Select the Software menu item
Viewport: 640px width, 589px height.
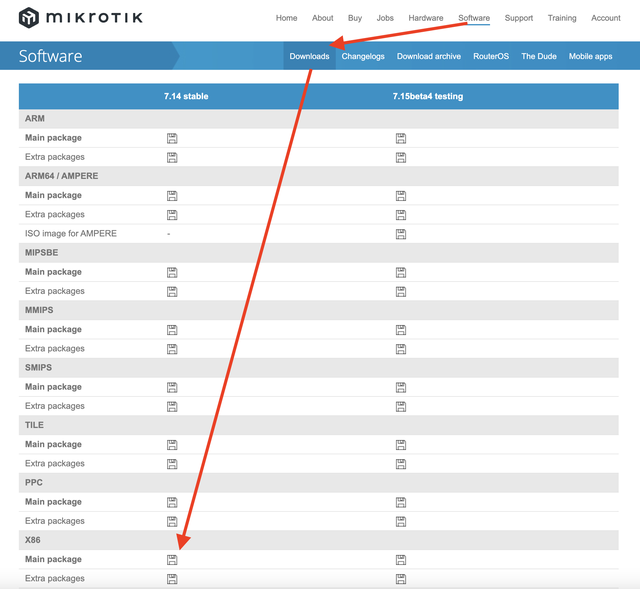click(474, 18)
